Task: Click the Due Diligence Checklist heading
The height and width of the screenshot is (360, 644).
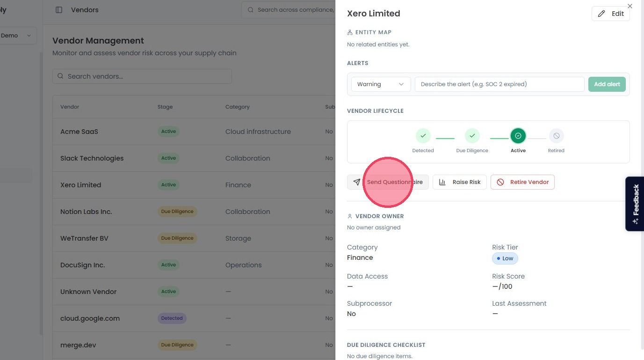Action: pos(386,345)
